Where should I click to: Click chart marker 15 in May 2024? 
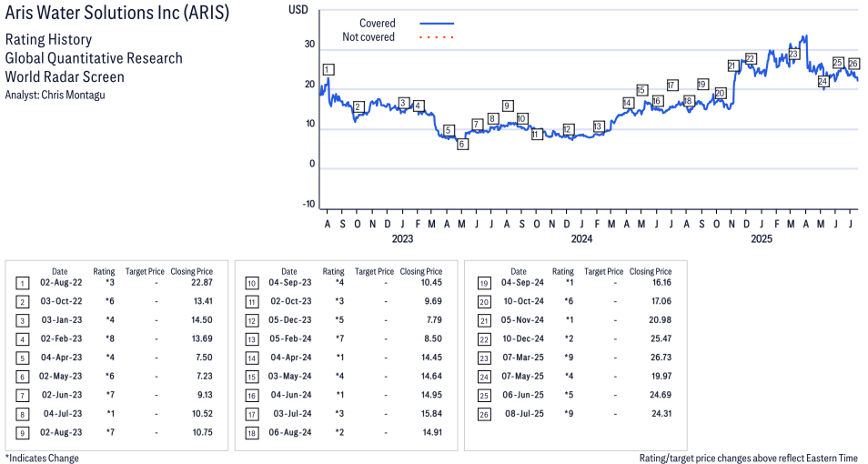point(641,90)
